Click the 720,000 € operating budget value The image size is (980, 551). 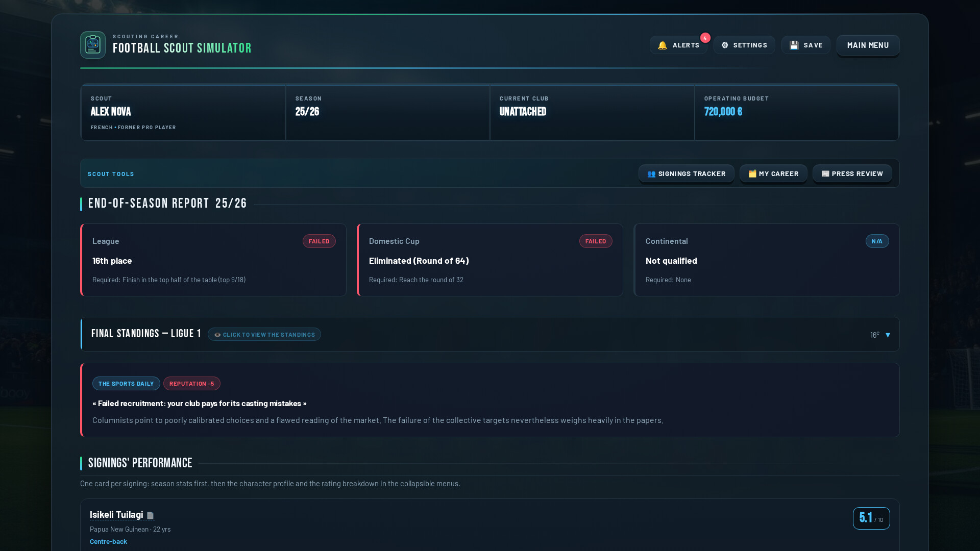point(723,112)
